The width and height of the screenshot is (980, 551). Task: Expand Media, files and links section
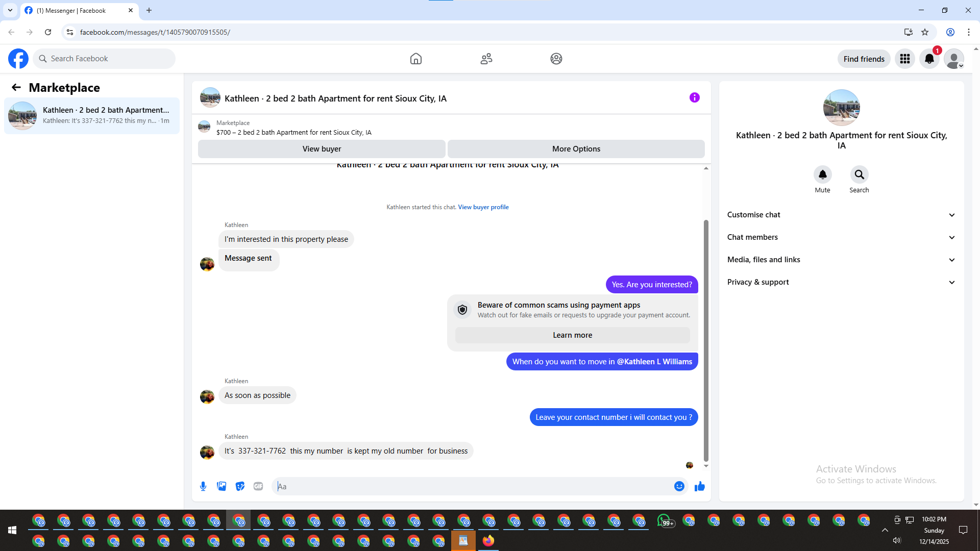click(841, 260)
